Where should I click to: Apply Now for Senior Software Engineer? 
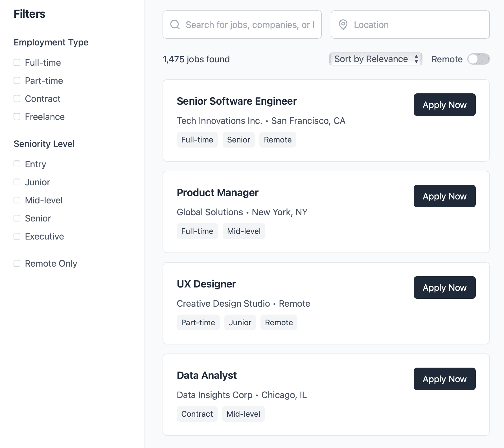[x=444, y=105]
